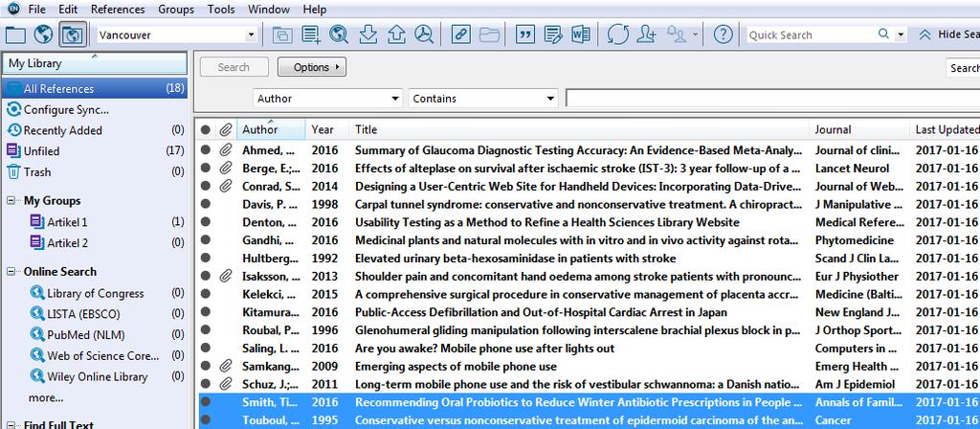Collapse the My Groups group set

click(11, 201)
